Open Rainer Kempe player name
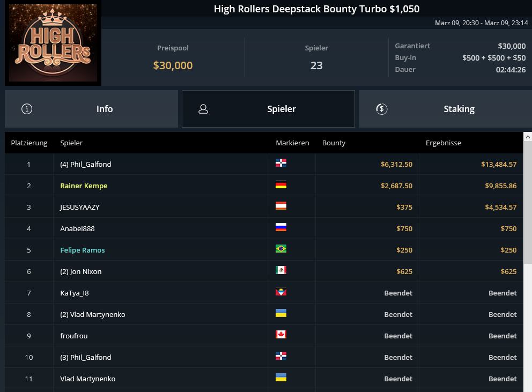 point(84,186)
